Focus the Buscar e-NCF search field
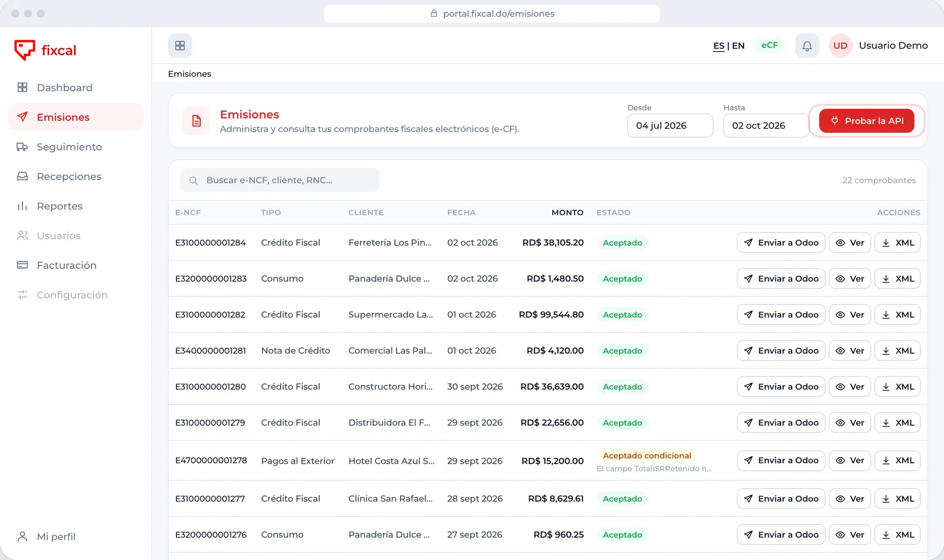The height and width of the screenshot is (560, 944). pyautogui.click(x=280, y=180)
